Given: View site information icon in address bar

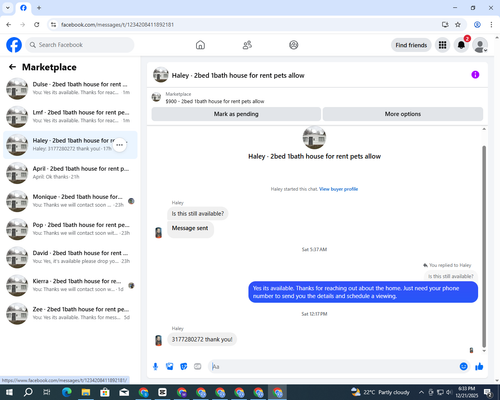Looking at the screenshot, I should click(54, 25).
